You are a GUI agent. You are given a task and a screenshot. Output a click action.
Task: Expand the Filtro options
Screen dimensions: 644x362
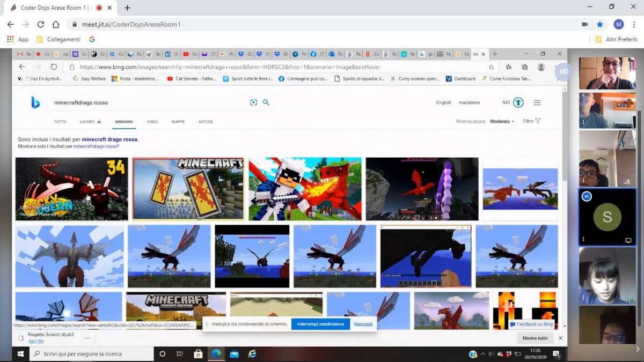[x=531, y=121]
